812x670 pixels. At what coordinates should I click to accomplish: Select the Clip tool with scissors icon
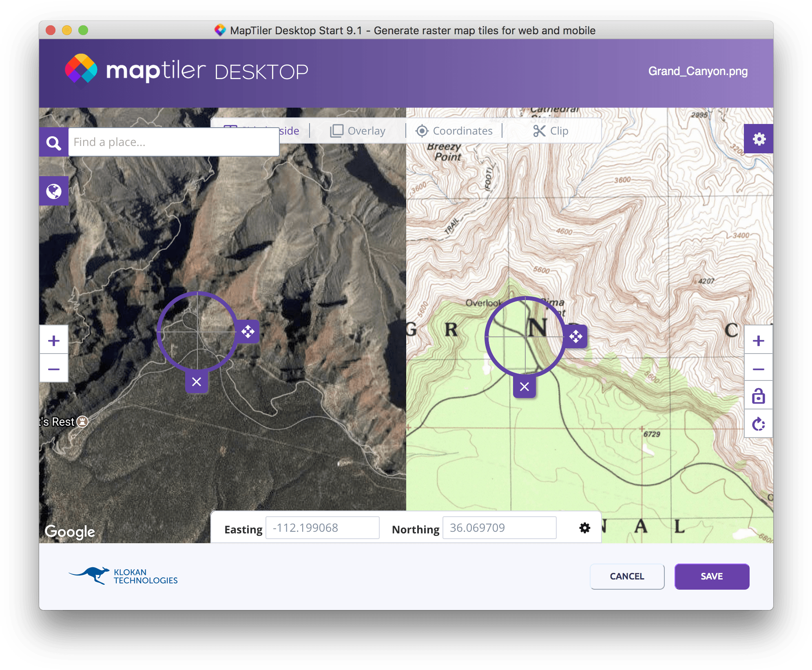(551, 130)
